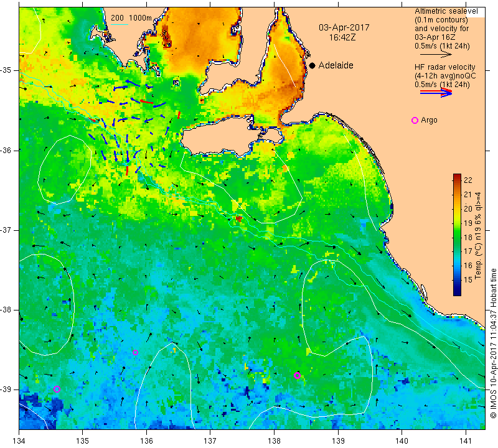
Task: Click the 22 label on the color bar
Action: pos(468,180)
